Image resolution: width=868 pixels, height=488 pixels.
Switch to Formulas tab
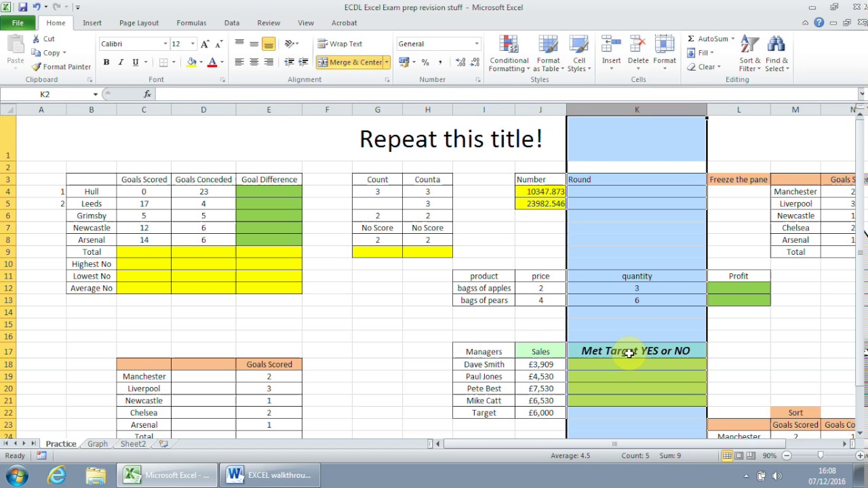tap(191, 22)
